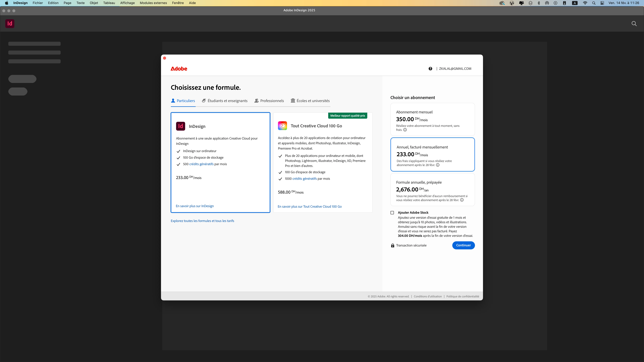Click crédits génératifs link in InDesign card

(x=201, y=164)
